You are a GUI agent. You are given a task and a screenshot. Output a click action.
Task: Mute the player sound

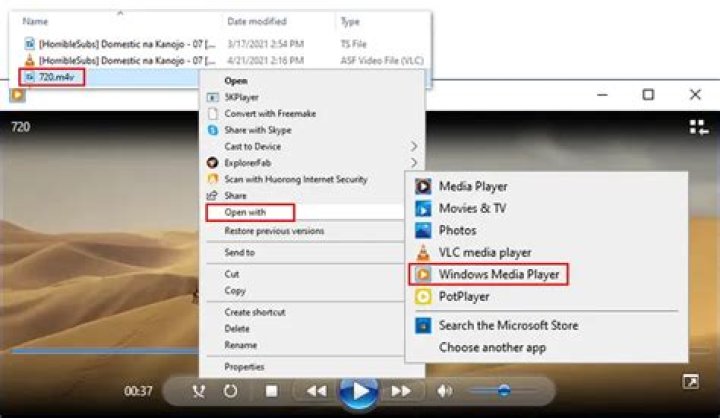(x=445, y=390)
